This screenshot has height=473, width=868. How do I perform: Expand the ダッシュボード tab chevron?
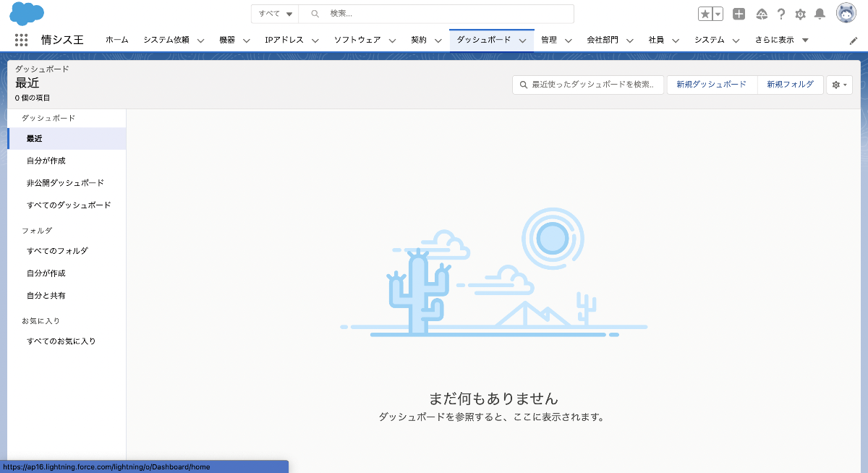pos(522,41)
